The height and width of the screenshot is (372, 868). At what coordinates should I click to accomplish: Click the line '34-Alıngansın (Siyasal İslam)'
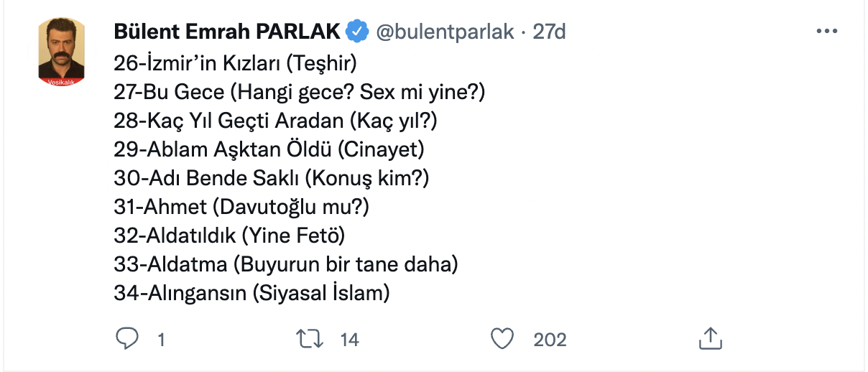point(251,293)
